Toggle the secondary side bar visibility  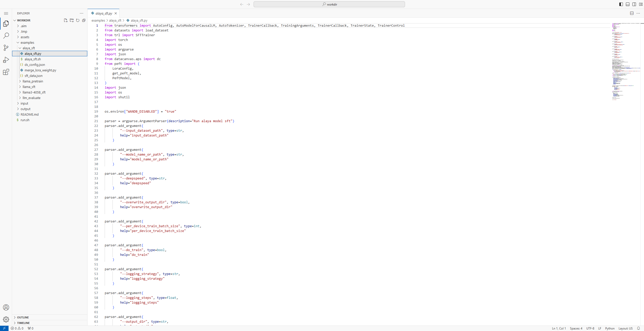point(634,4)
